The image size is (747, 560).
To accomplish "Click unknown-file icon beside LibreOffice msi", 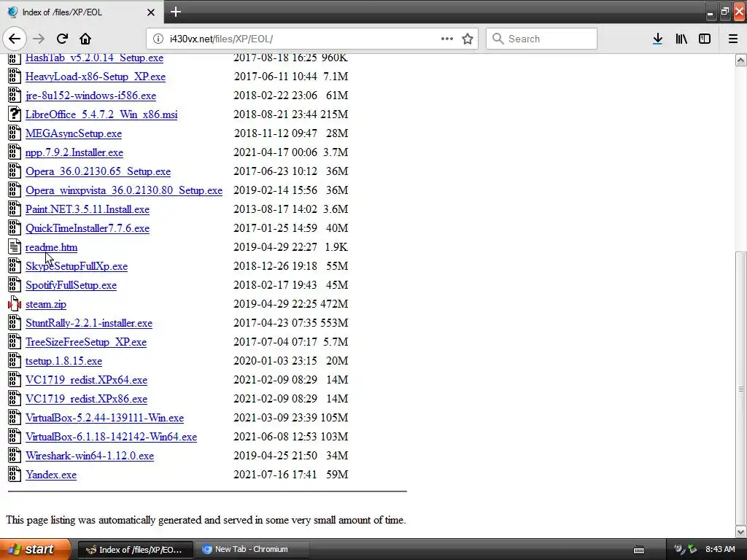I will [x=15, y=114].
